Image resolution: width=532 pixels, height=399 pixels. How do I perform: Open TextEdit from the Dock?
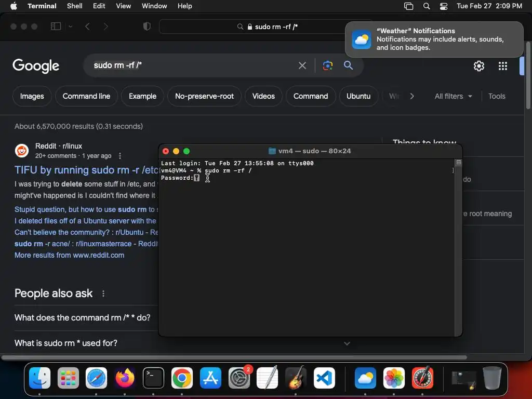(x=268, y=378)
